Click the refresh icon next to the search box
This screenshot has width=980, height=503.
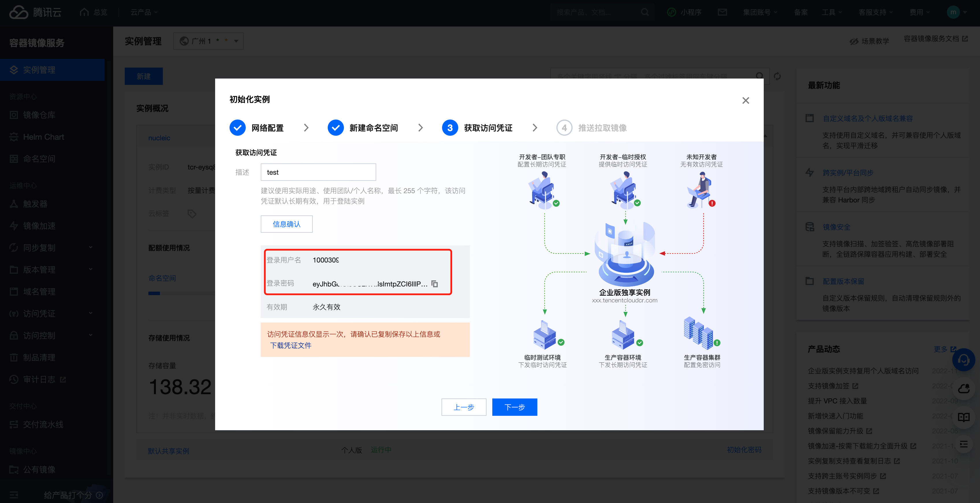777,76
